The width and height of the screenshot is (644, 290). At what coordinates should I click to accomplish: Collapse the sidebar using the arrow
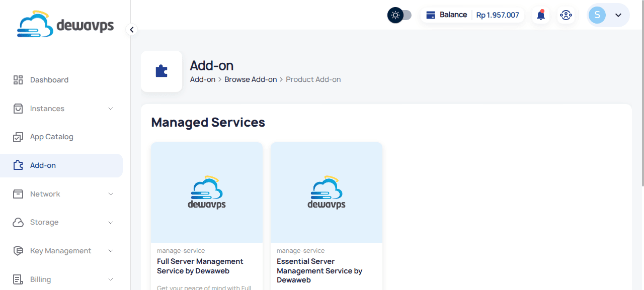(131, 30)
